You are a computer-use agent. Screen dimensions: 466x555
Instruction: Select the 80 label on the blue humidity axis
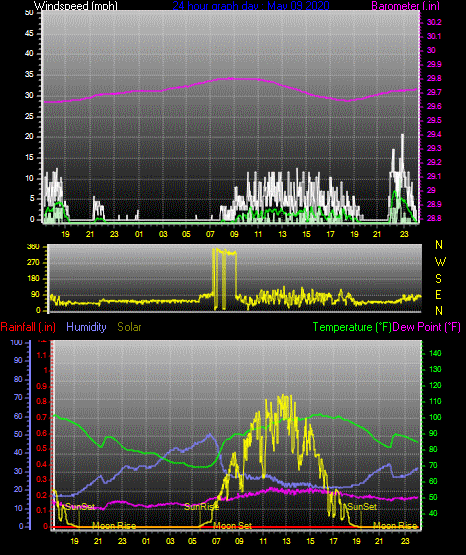click(x=18, y=380)
